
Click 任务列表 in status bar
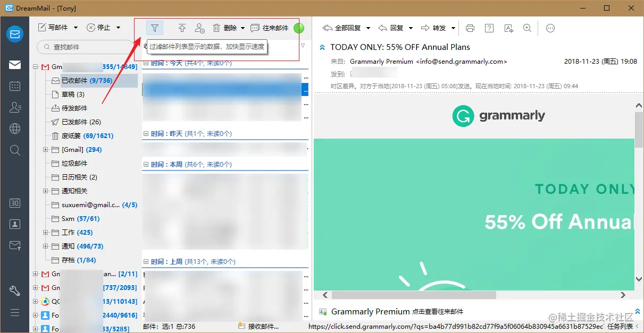[x=620, y=327]
